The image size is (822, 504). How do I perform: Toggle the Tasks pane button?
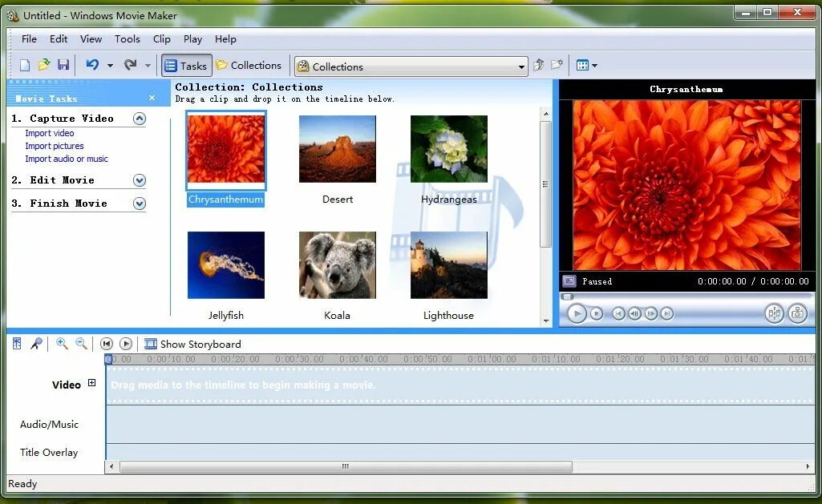click(x=187, y=66)
